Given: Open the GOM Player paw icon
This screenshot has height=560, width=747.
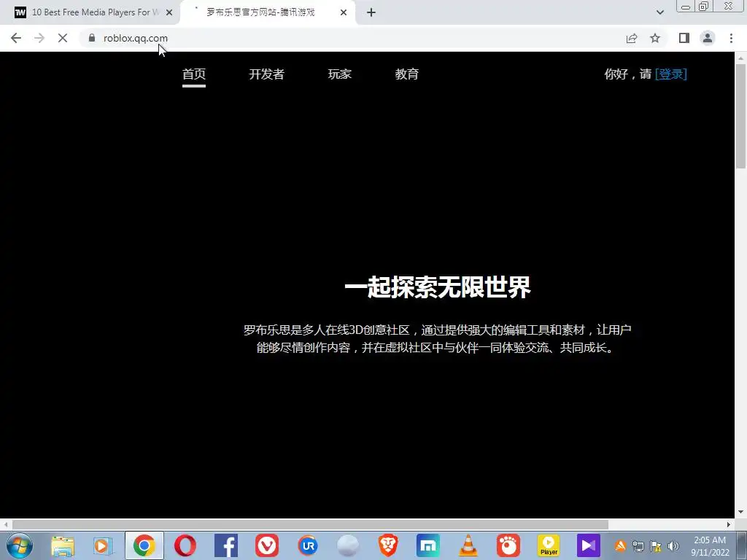Looking at the screenshot, I should click(x=508, y=545).
